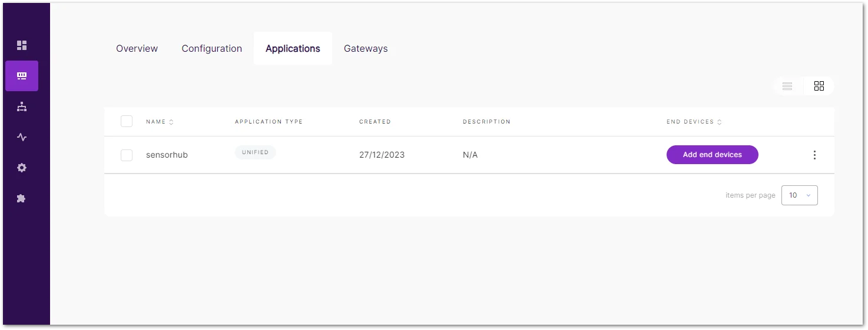Image resolution: width=868 pixels, height=330 pixels.
Task: Switch to grid view layout icon
Action: coord(819,86)
